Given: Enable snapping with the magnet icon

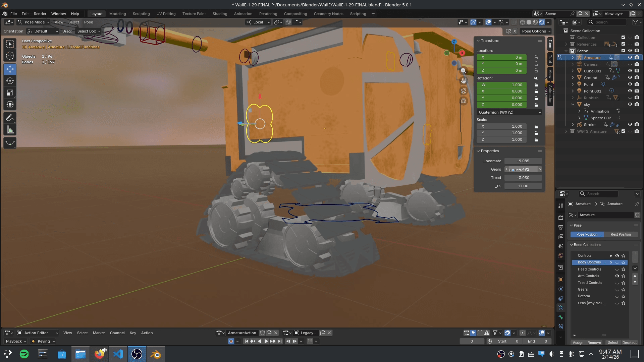Looking at the screenshot, I should tap(288, 22).
